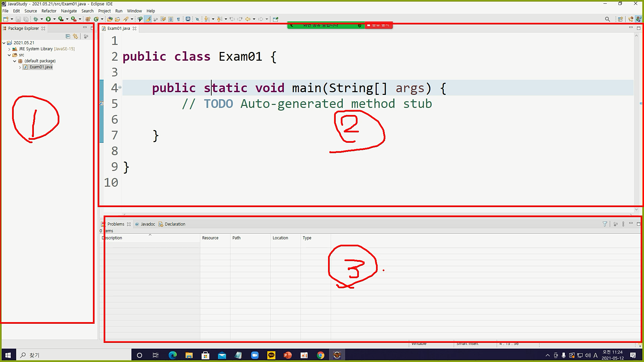Open the Run button dropdown arrow
Viewport: 644px width, 362px height.
tap(54, 19)
